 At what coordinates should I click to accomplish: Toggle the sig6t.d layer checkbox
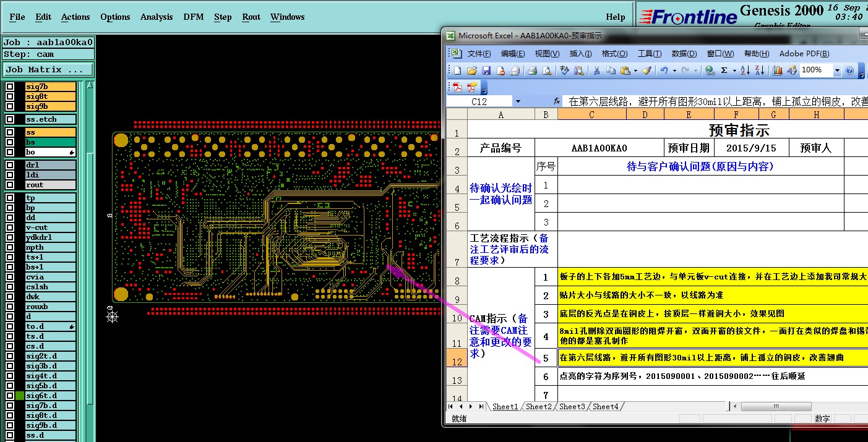pos(10,396)
